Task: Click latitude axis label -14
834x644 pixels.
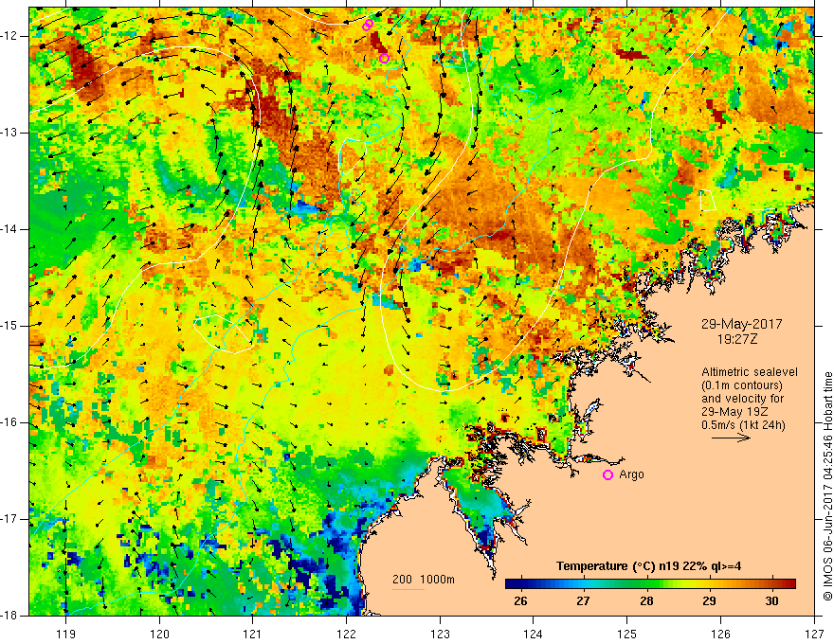Action: [9, 229]
